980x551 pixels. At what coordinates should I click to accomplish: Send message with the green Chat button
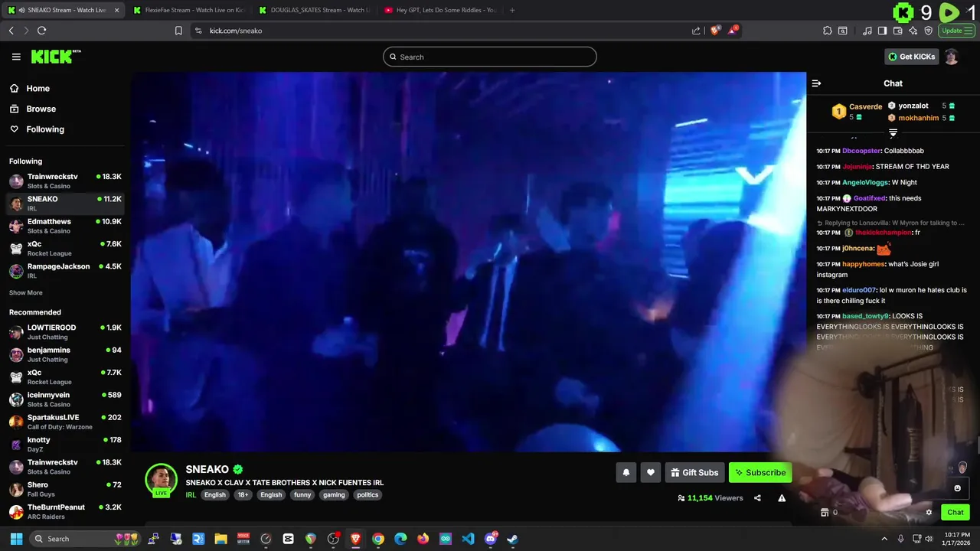click(955, 513)
